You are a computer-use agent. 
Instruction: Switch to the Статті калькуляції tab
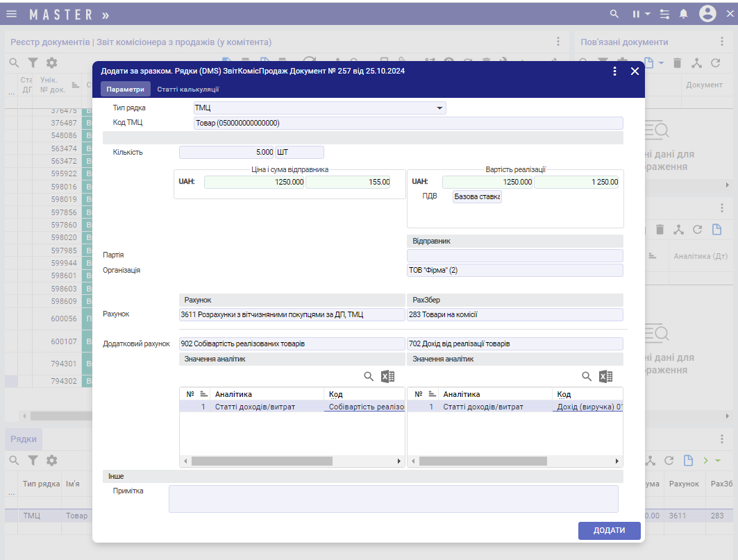[x=188, y=89]
